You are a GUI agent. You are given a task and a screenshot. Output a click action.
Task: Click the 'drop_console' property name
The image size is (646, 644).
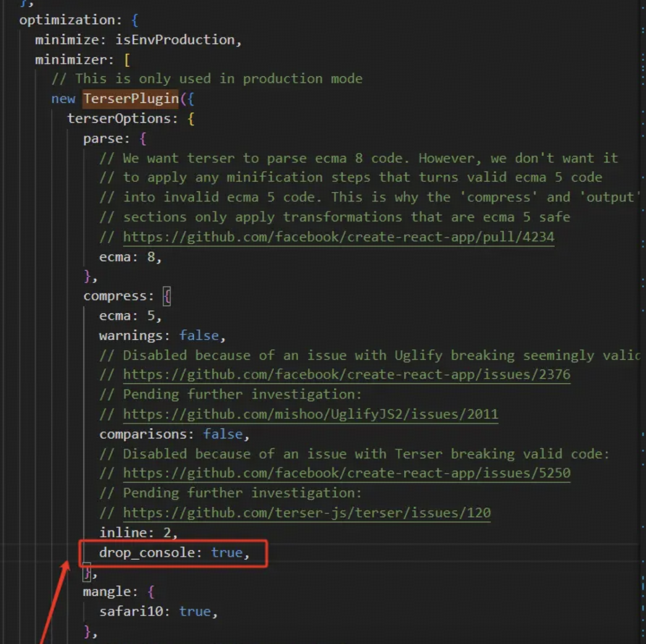click(x=147, y=553)
